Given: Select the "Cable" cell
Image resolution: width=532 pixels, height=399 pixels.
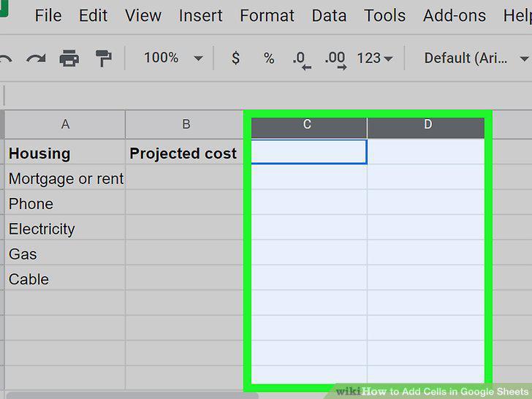Looking at the screenshot, I should click(x=65, y=278).
